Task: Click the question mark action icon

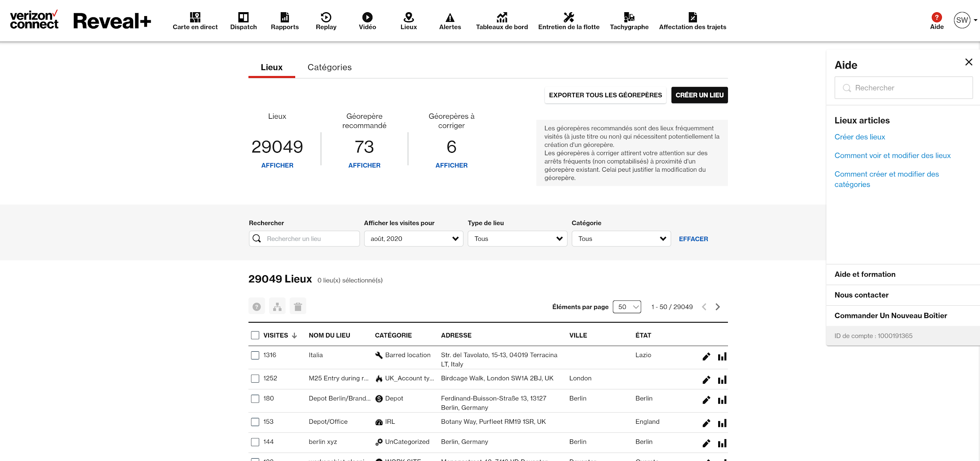Action: point(257,307)
